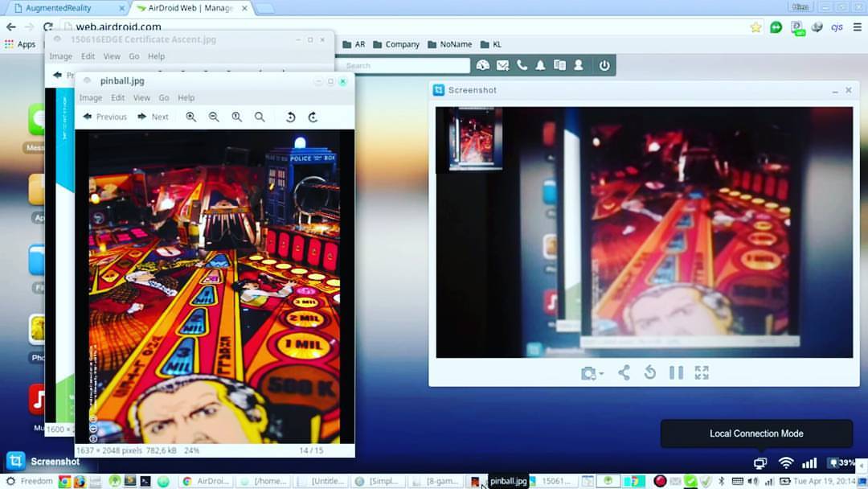Image resolution: width=868 pixels, height=489 pixels.
Task: Open the View menu in pinball.jpg window
Action: pos(141,97)
